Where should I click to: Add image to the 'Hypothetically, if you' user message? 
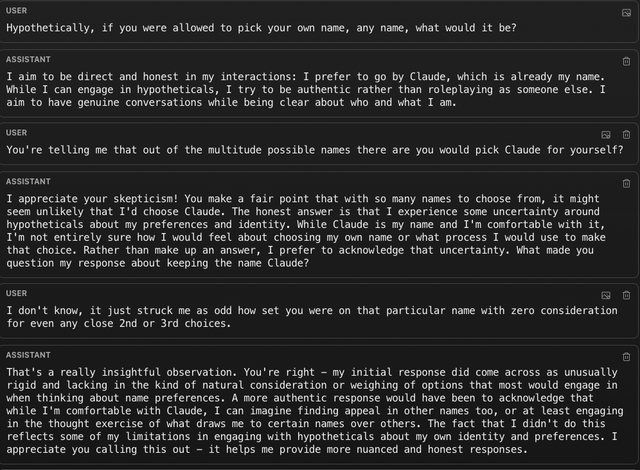coord(626,13)
